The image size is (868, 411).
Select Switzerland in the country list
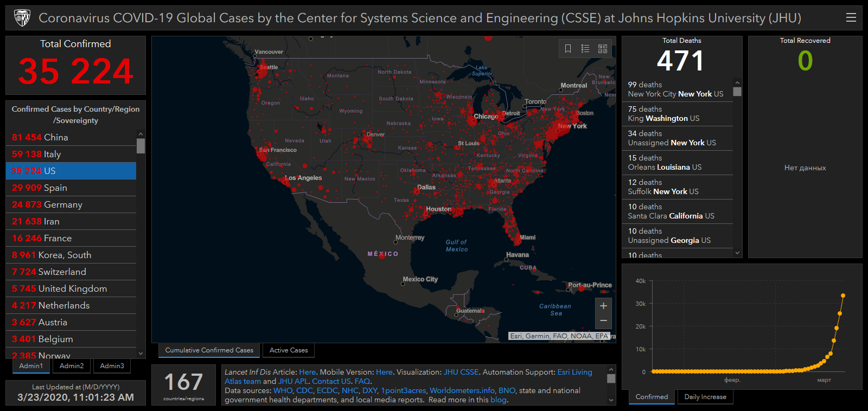coord(71,272)
